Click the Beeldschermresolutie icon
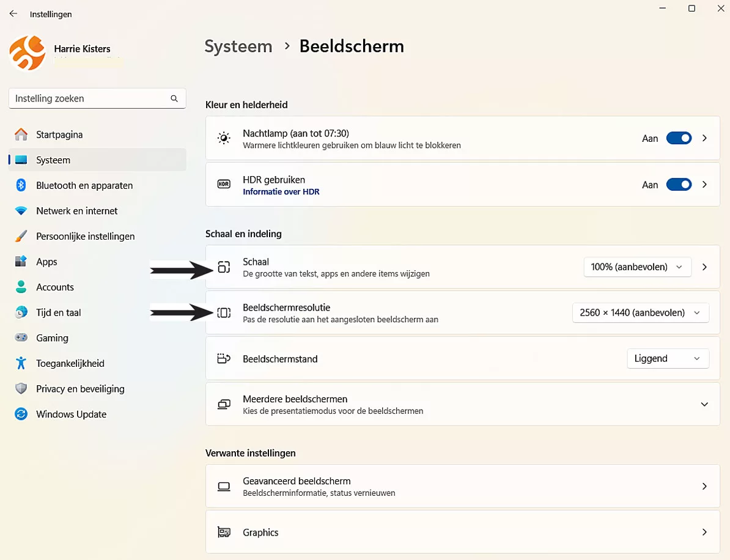730x560 pixels. pyautogui.click(x=224, y=313)
